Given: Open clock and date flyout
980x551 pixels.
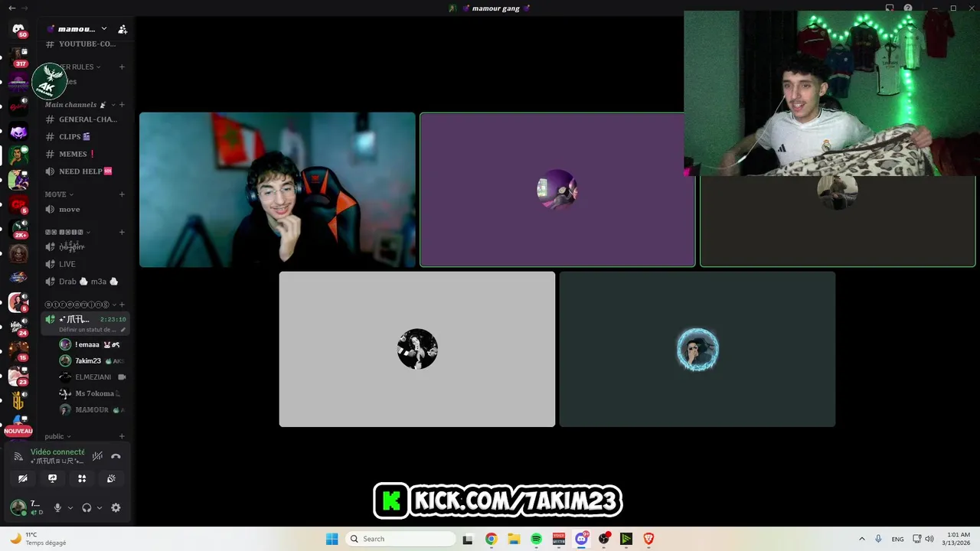Looking at the screenshot, I should coord(958,539).
